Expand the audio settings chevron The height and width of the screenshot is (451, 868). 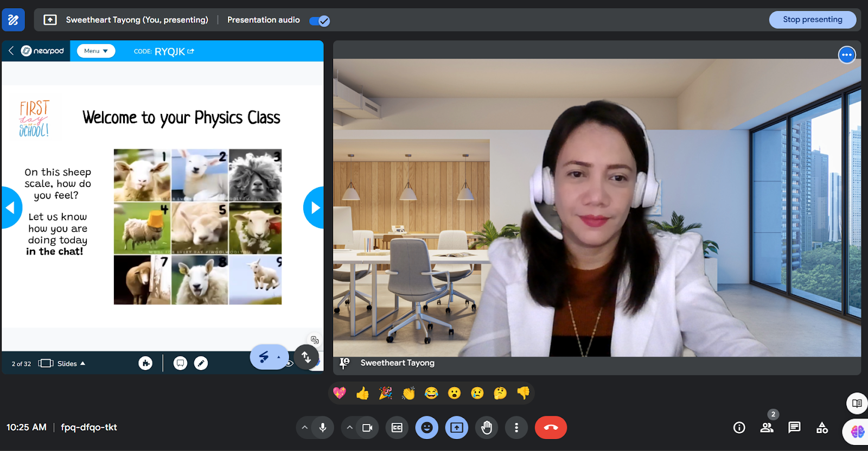(304, 428)
